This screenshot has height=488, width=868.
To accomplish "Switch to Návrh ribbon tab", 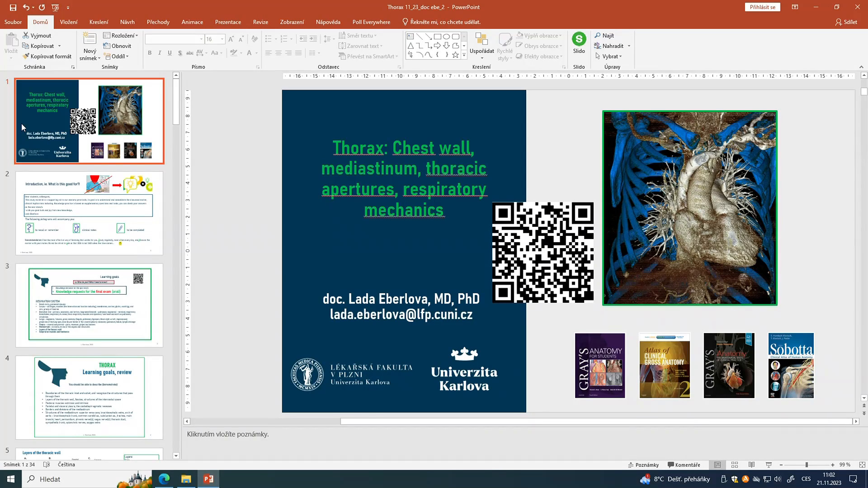I will point(127,22).
